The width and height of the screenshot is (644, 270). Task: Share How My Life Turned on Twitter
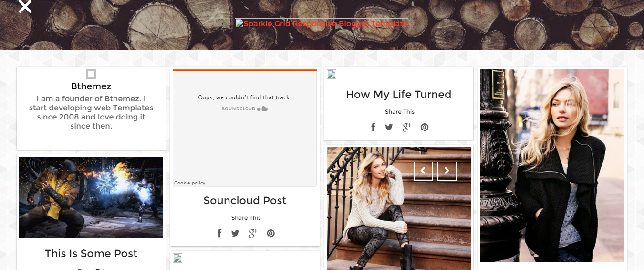click(x=389, y=127)
